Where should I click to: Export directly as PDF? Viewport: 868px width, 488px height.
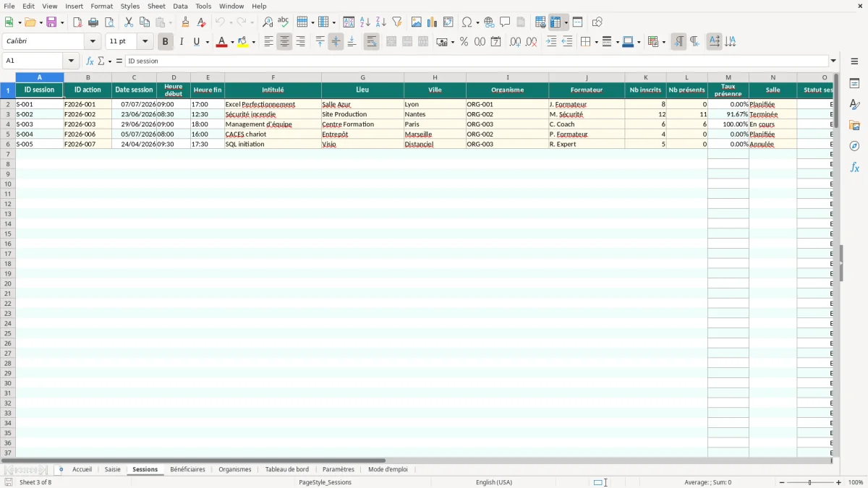coord(77,22)
